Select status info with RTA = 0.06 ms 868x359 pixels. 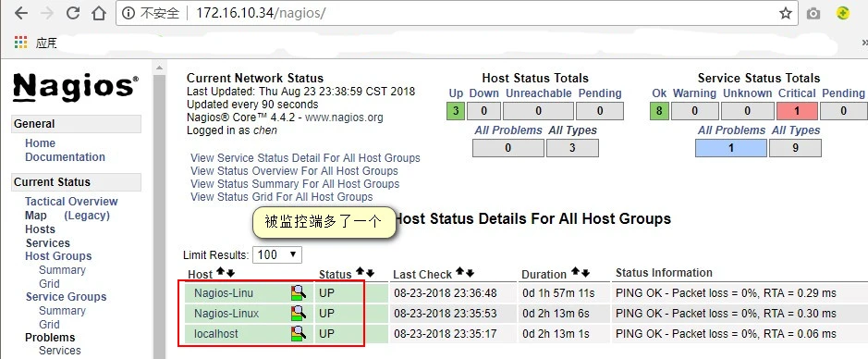tap(726, 334)
